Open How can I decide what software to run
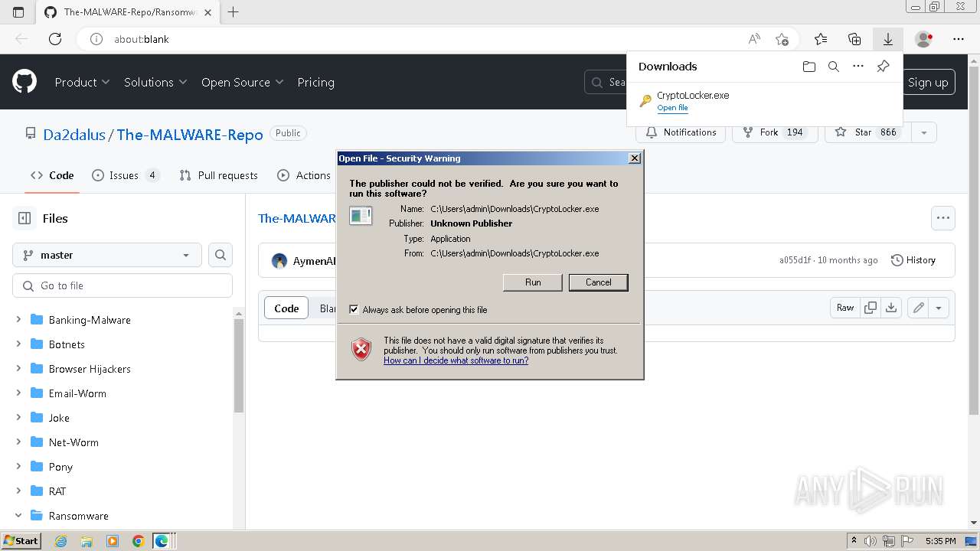 (x=456, y=360)
